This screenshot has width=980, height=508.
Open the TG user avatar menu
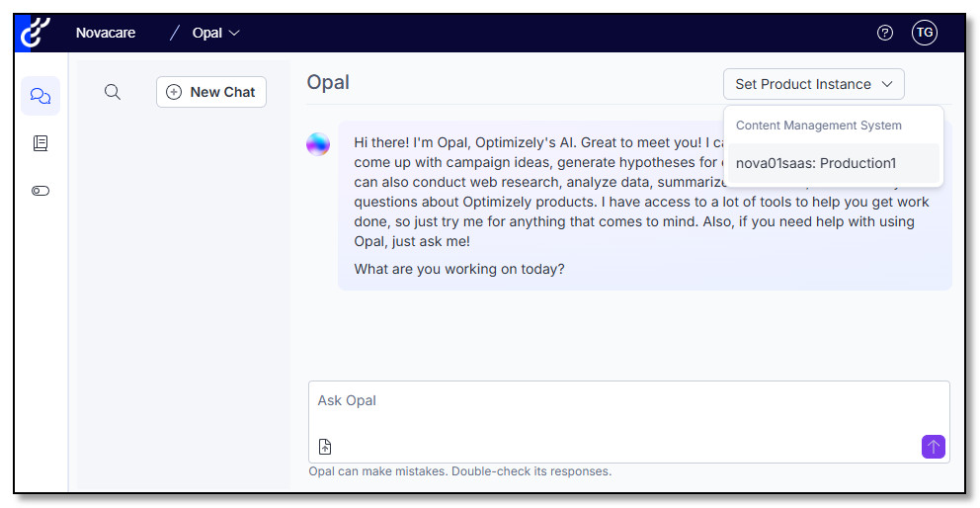(925, 33)
